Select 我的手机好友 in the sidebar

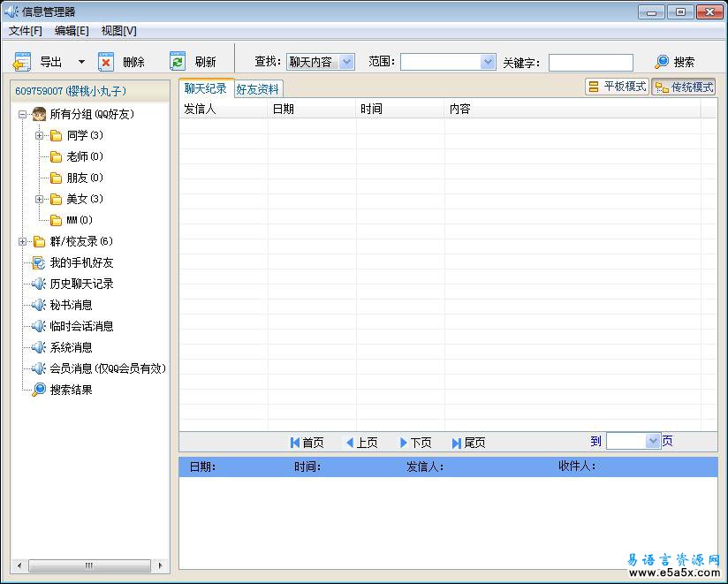[x=81, y=262]
